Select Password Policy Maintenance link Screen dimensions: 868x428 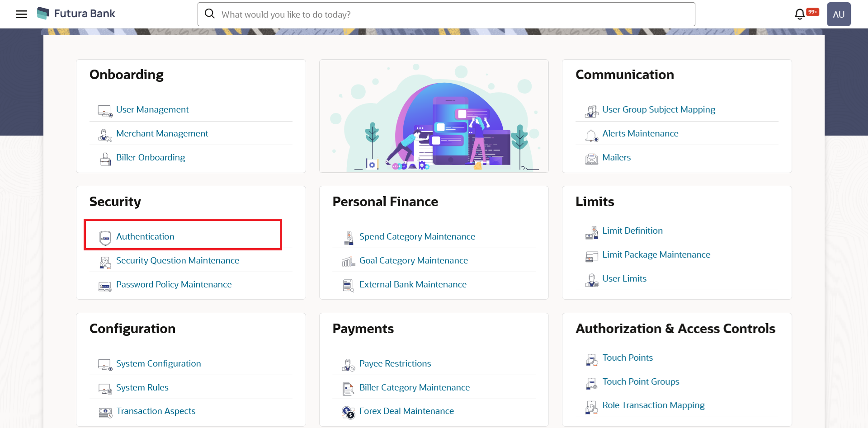pos(174,284)
